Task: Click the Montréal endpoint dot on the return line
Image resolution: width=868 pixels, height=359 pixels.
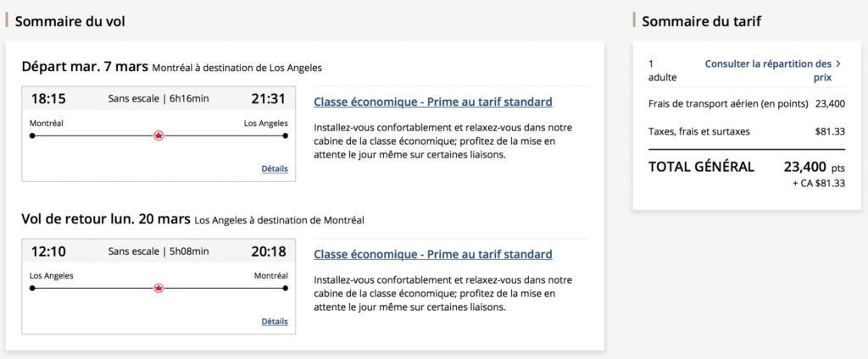Action: 286,288
